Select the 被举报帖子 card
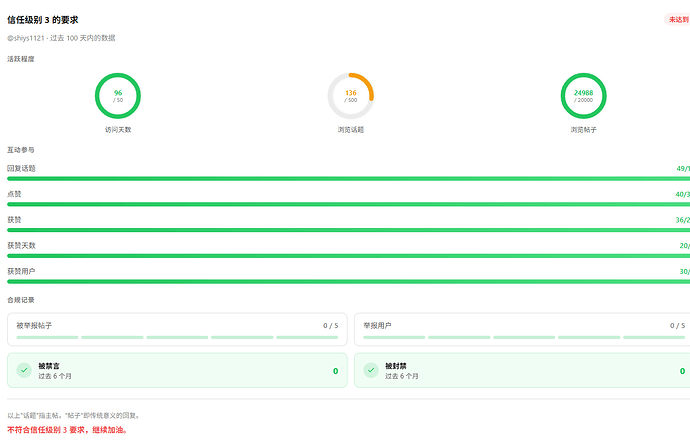The width and height of the screenshot is (690, 442). coord(177,329)
